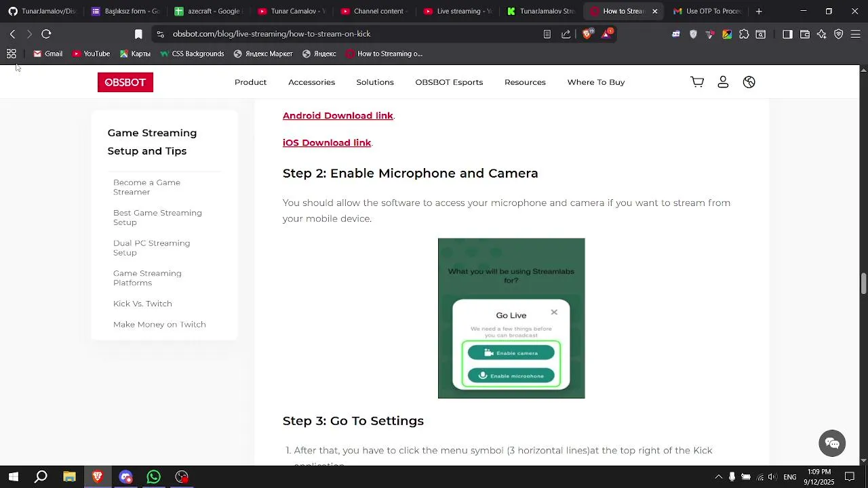Open Leo AI sparkle icon
The image size is (868, 488).
(822, 34)
